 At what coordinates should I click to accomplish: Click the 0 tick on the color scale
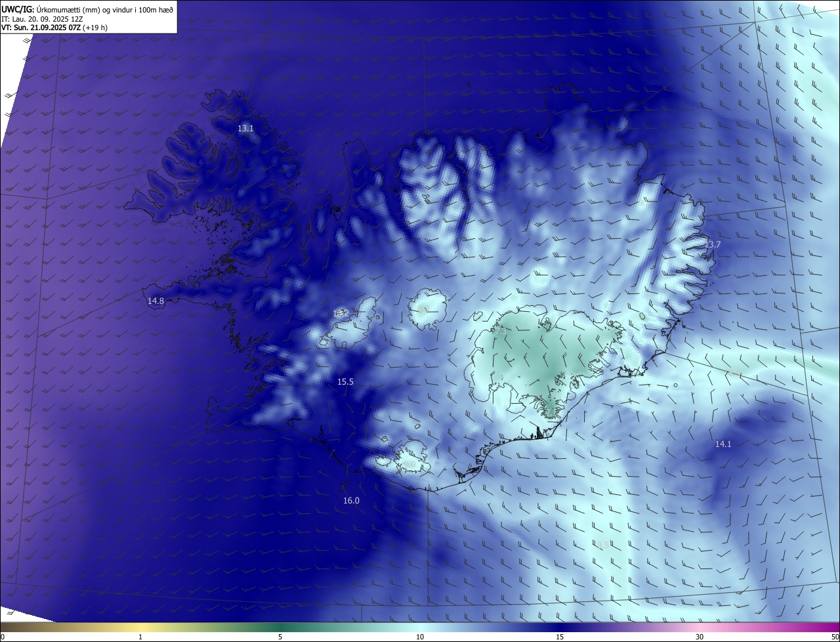pyautogui.click(x=3, y=637)
